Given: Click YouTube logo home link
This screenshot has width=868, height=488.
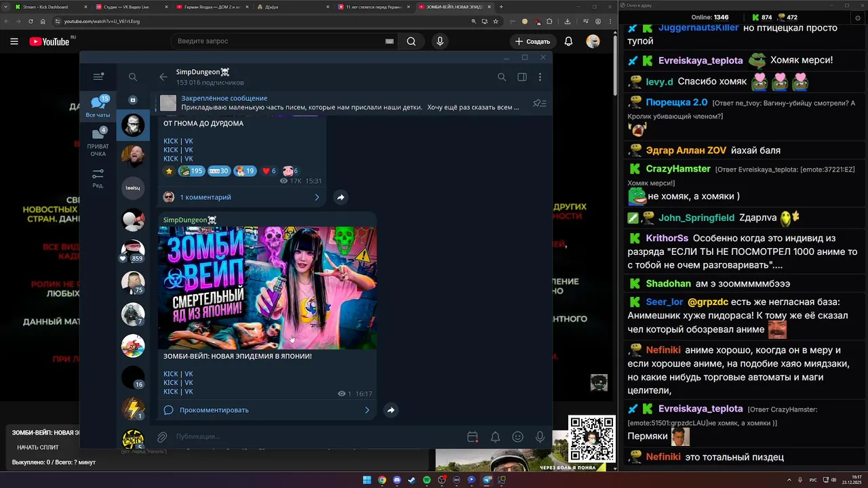Looking at the screenshot, I should tap(50, 41).
